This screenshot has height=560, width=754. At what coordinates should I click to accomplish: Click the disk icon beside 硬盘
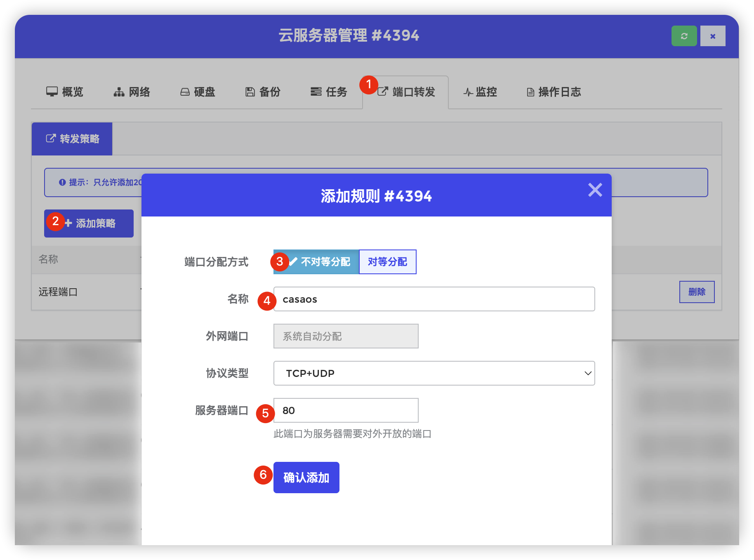click(185, 92)
